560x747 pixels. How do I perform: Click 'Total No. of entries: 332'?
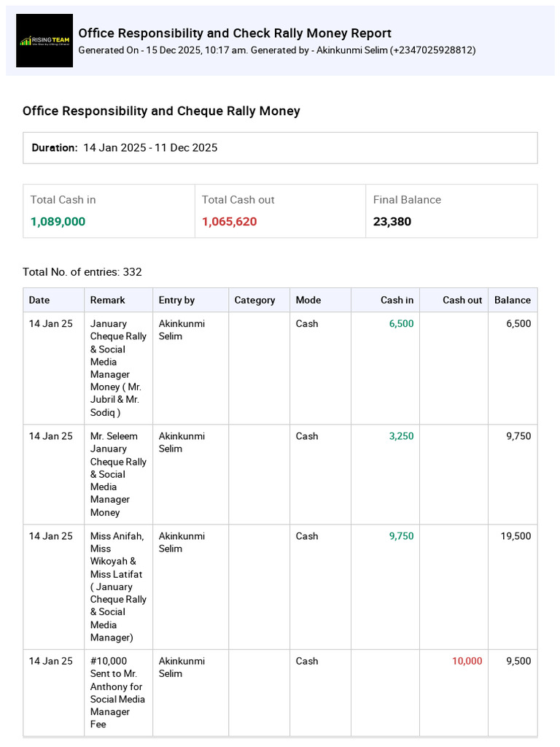tap(82, 272)
